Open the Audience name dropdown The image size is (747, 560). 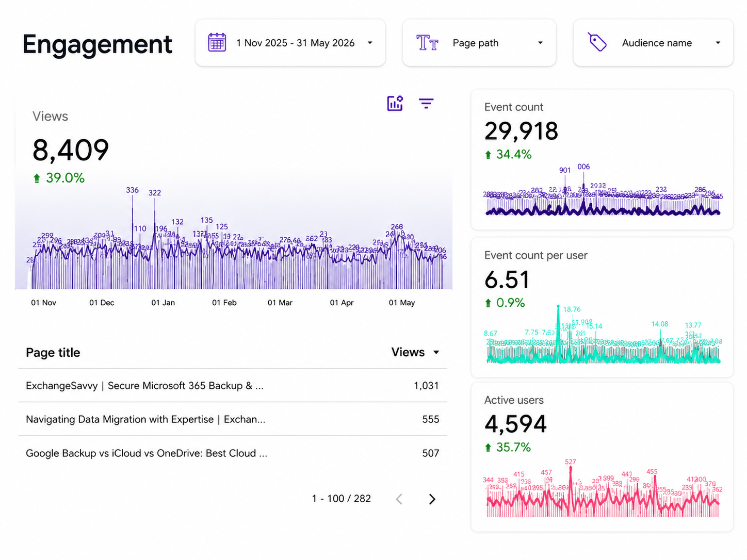click(653, 43)
